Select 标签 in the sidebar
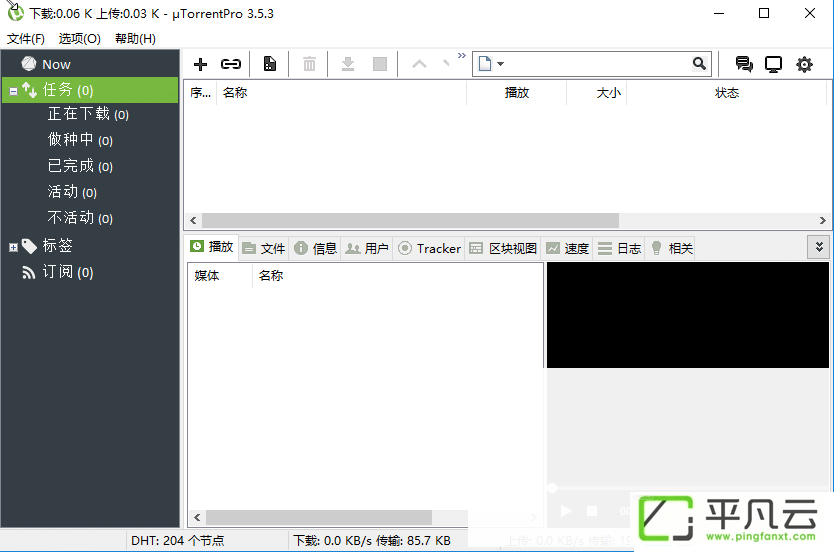 pyautogui.click(x=57, y=246)
